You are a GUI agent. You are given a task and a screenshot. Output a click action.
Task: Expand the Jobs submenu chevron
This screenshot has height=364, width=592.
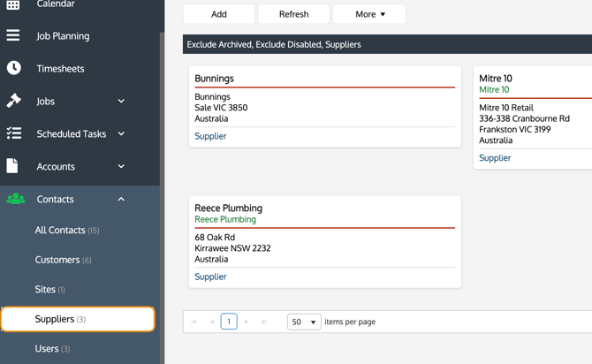121,102
